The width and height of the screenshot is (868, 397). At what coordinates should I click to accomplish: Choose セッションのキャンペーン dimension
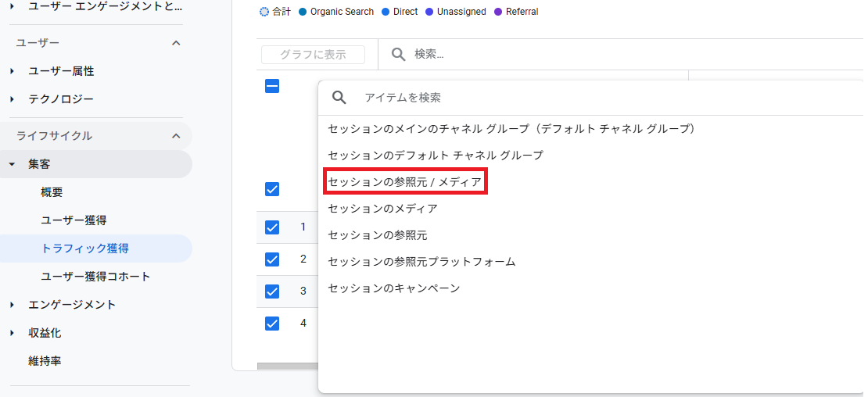(393, 288)
